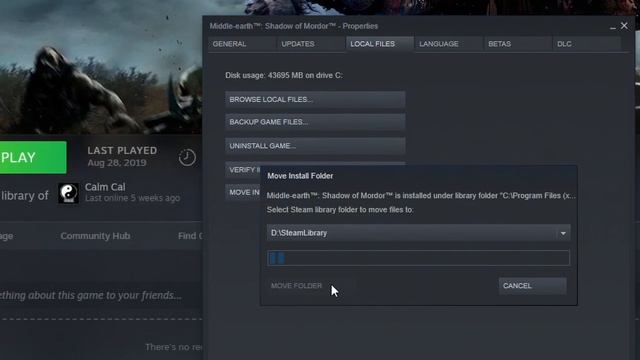Select the Local Files tab
The image size is (640, 360).
(x=380, y=44)
